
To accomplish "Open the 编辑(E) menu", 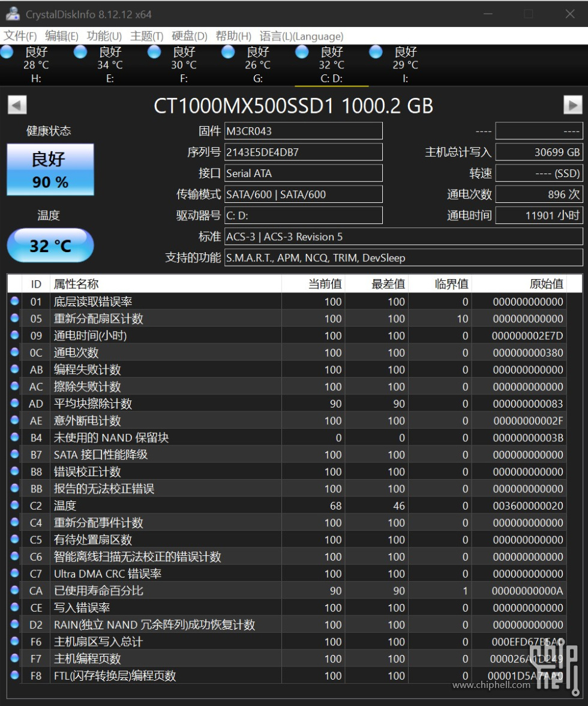I will [x=62, y=36].
